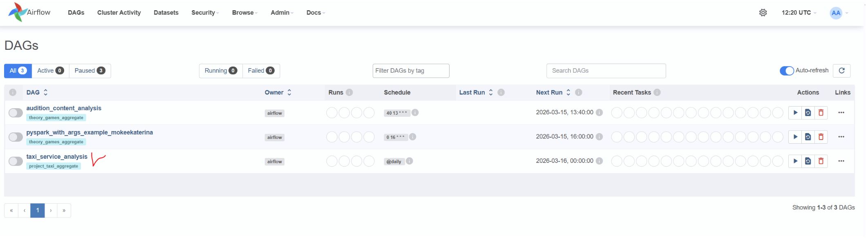Open Cluster Activity in navigation bar
The height and width of the screenshot is (247, 868).
click(119, 13)
